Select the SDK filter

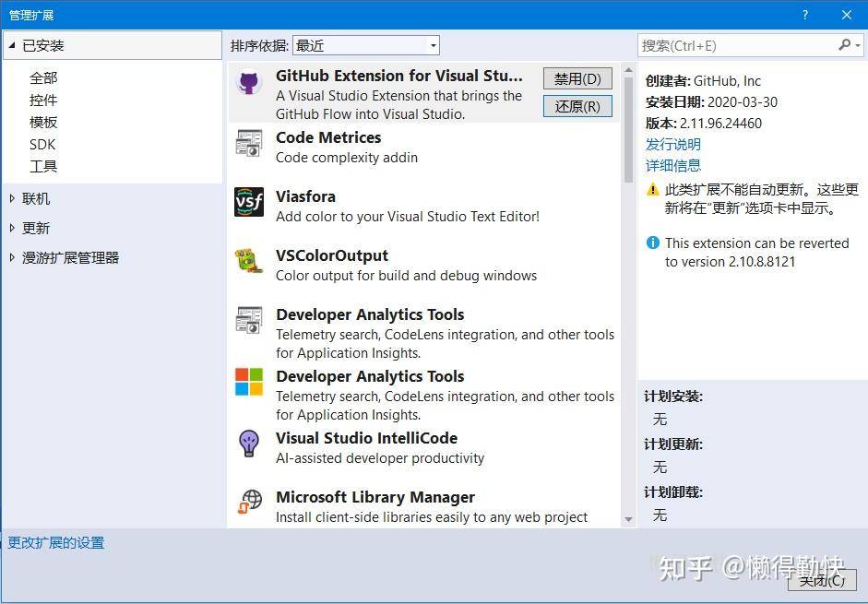42,144
